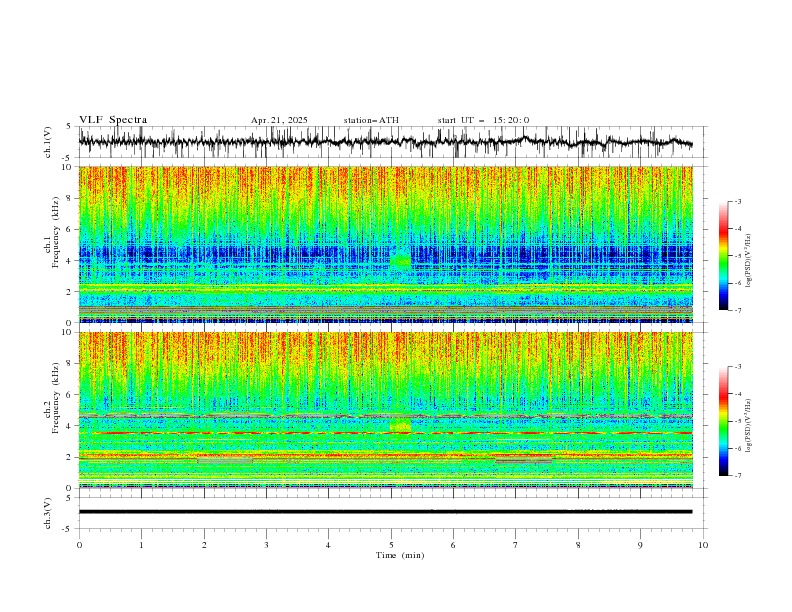Click the '8' kHz tick label of ch.1 spectrogram
Screen dimensions: 792x612
tap(71, 198)
